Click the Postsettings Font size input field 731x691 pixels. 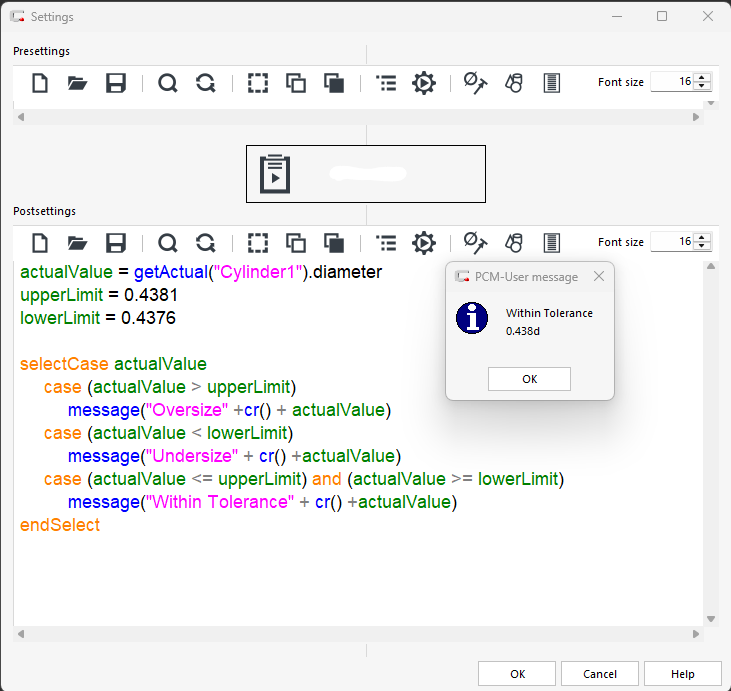tap(671, 242)
